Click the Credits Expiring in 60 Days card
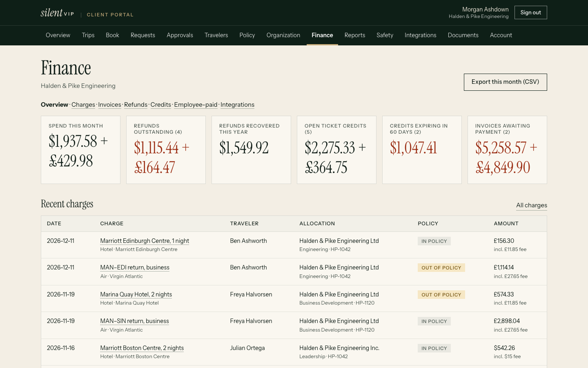588x368 pixels. coord(422,150)
